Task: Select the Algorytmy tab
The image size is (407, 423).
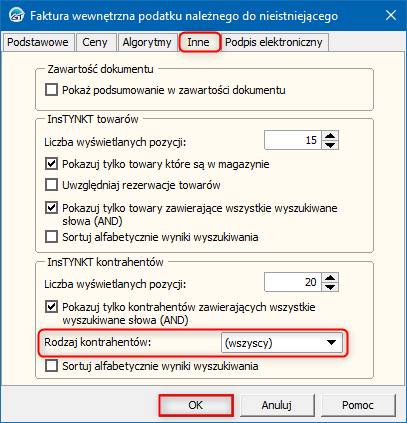Action: (x=147, y=42)
